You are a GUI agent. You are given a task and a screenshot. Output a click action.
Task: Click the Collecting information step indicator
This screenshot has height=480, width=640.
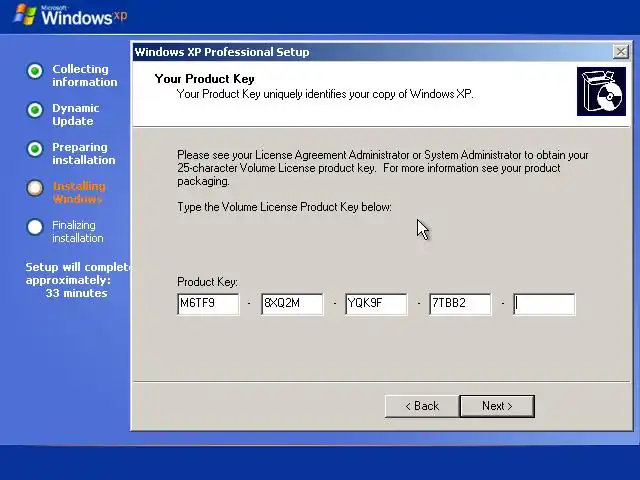click(35, 71)
